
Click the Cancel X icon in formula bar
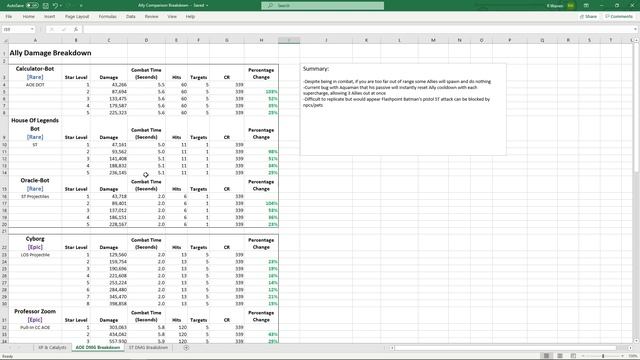click(52, 29)
